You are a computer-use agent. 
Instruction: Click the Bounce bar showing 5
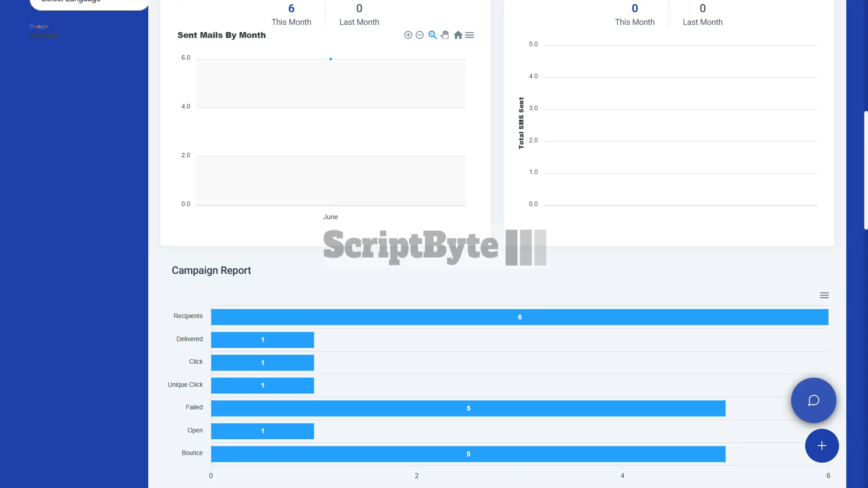[468, 454]
